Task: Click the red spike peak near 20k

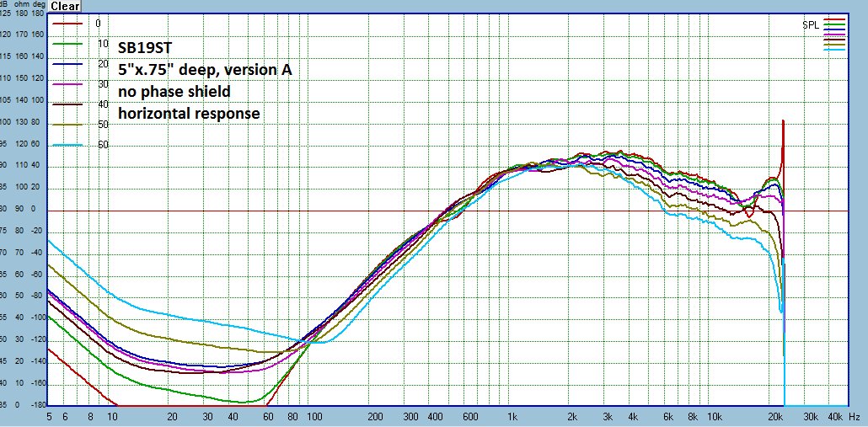Action: [x=783, y=121]
